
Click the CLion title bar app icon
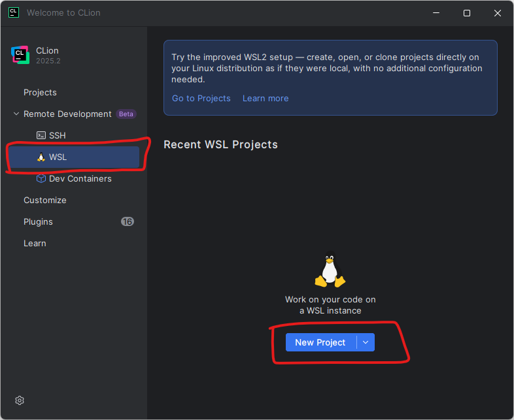tap(14, 13)
